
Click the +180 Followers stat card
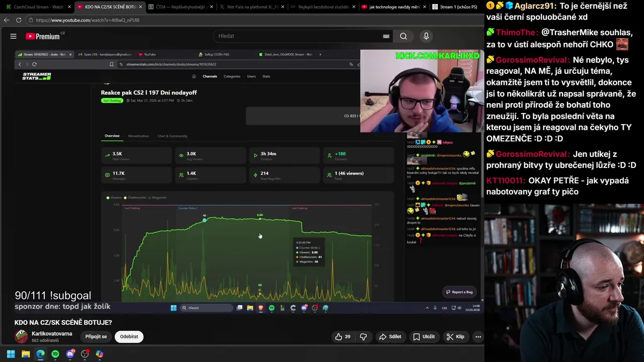coord(359,155)
